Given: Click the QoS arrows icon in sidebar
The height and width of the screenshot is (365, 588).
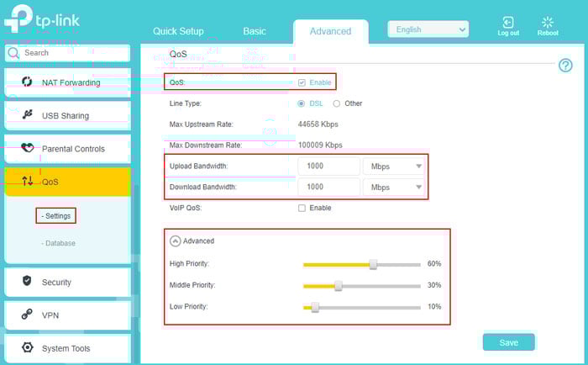Looking at the screenshot, I should [x=28, y=182].
